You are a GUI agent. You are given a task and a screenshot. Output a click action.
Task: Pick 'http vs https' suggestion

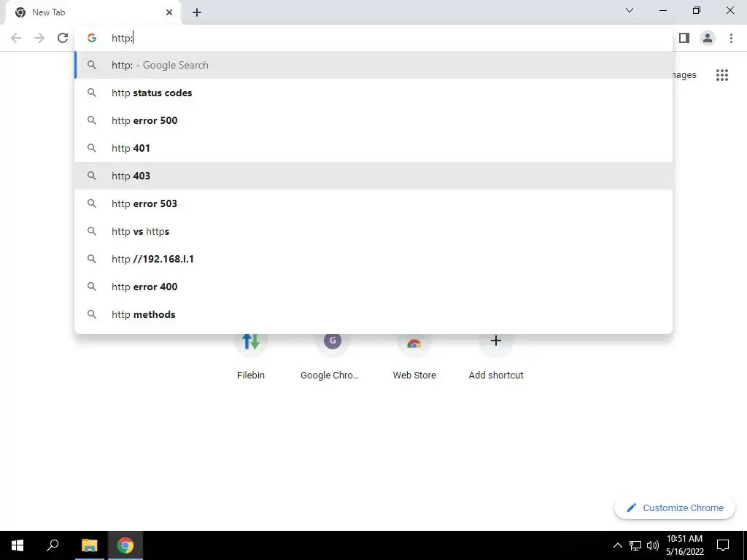coord(373,231)
